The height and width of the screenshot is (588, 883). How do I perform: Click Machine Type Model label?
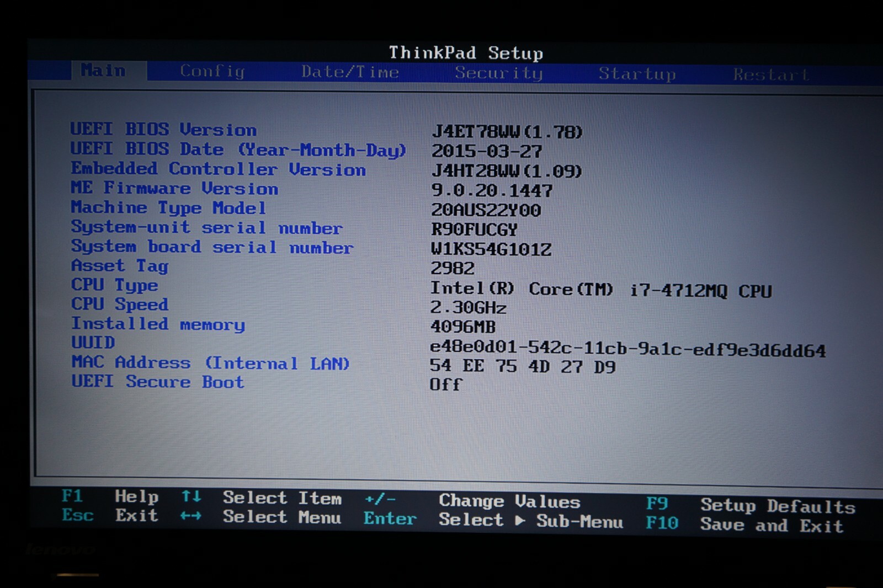click(x=169, y=208)
